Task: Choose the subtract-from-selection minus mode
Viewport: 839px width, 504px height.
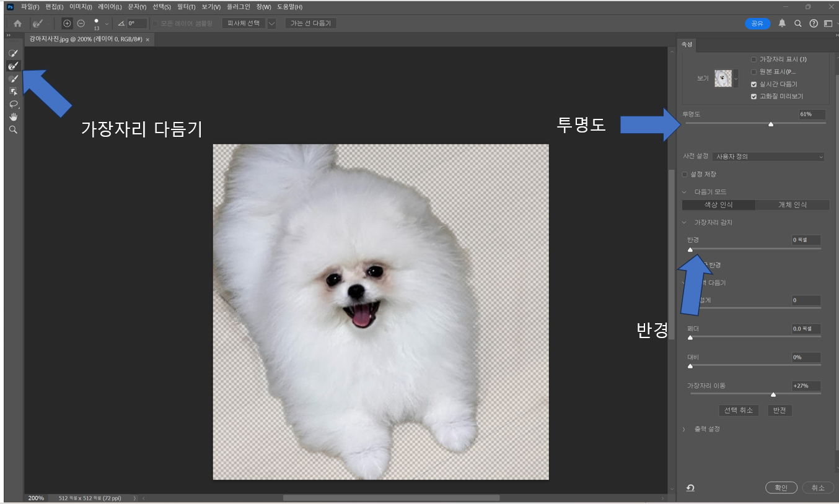Action: (81, 24)
